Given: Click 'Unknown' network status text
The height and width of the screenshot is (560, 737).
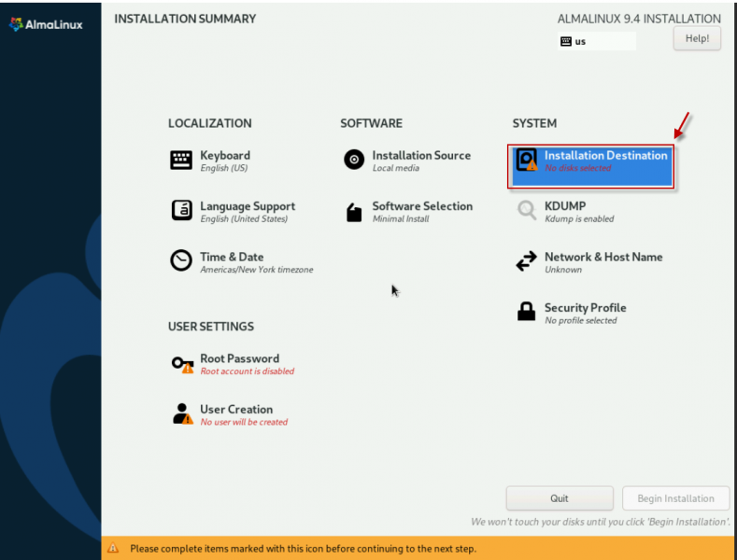Looking at the screenshot, I should tap(563, 270).
